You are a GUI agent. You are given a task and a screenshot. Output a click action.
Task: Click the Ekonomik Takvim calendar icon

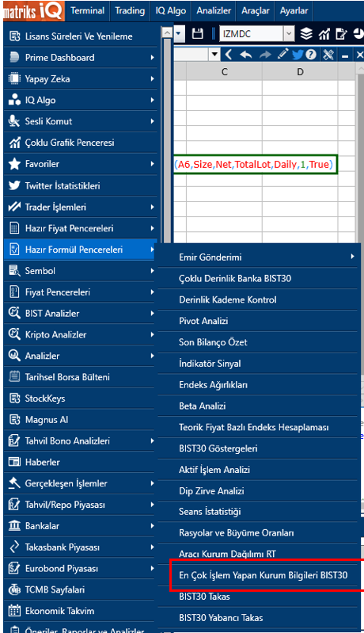tap(14, 611)
